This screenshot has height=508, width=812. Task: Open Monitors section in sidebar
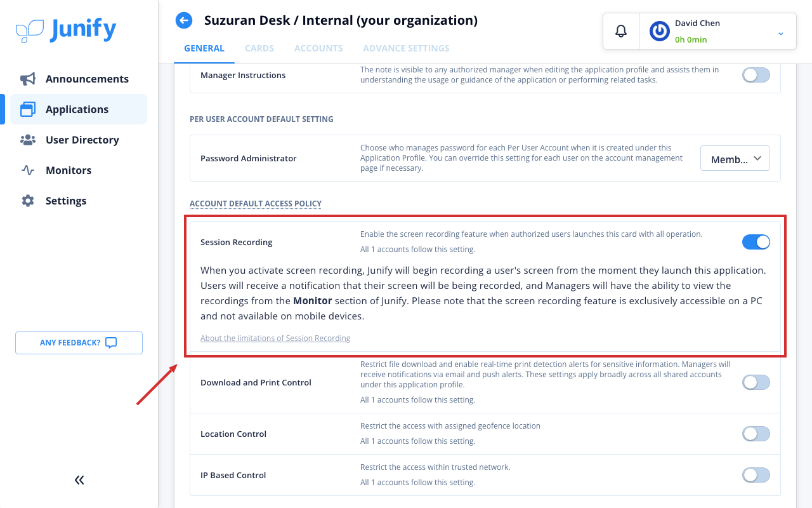point(79,170)
